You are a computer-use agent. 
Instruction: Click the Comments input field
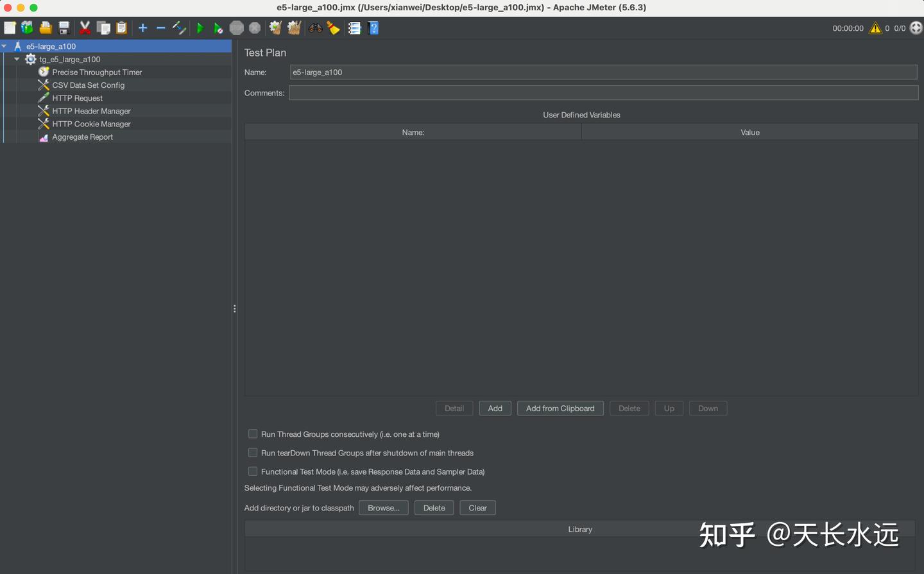[x=604, y=93]
